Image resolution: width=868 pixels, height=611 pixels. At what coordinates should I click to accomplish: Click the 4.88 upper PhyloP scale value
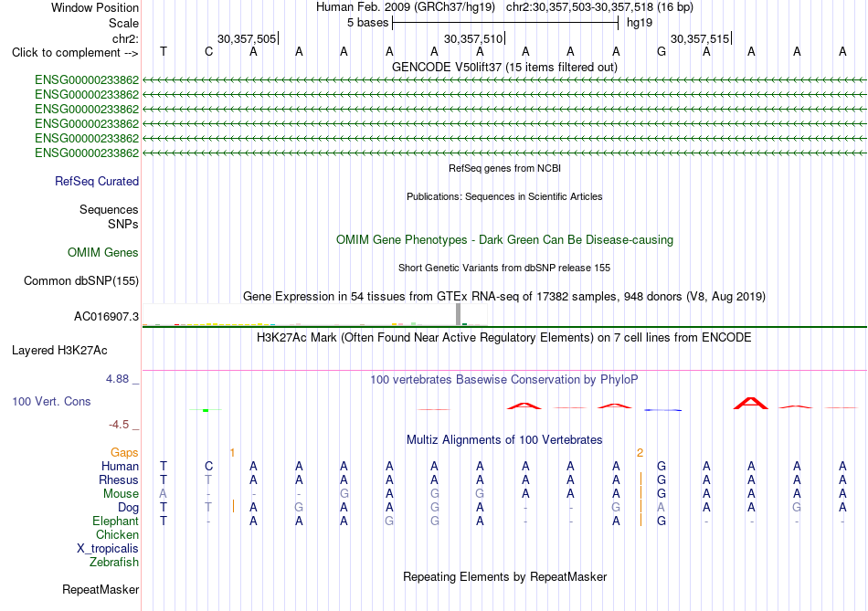coord(117,378)
